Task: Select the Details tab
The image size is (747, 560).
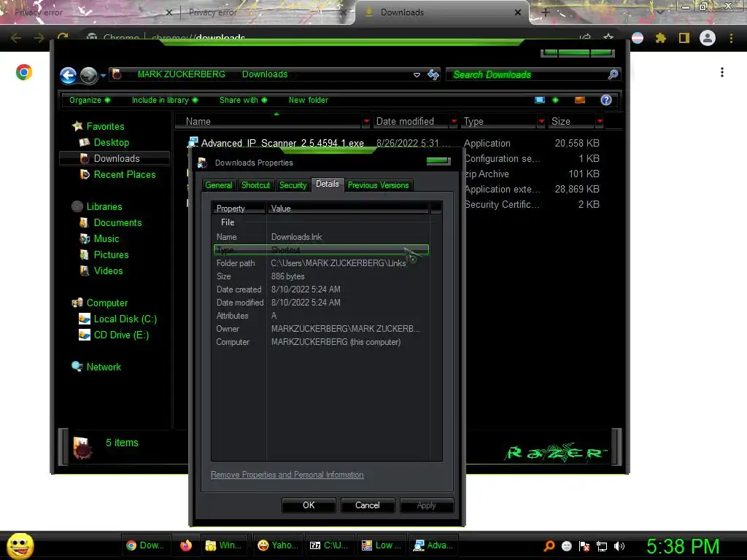Action: (x=328, y=184)
